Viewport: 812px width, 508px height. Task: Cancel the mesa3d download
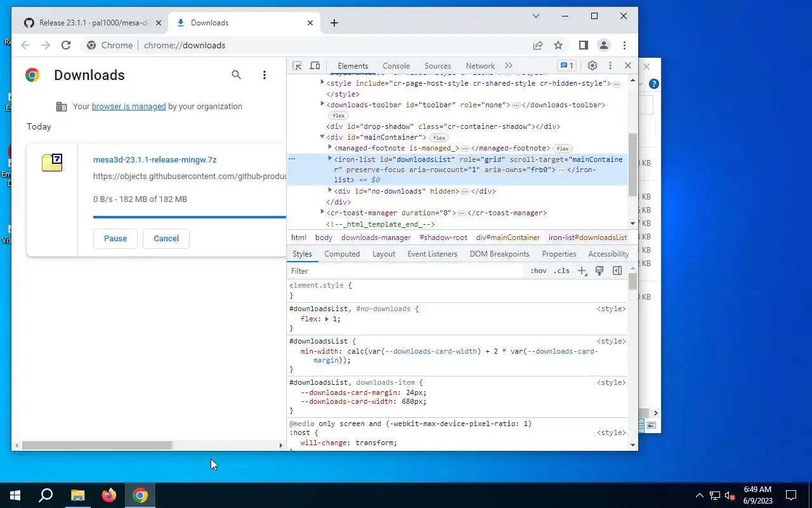click(166, 239)
